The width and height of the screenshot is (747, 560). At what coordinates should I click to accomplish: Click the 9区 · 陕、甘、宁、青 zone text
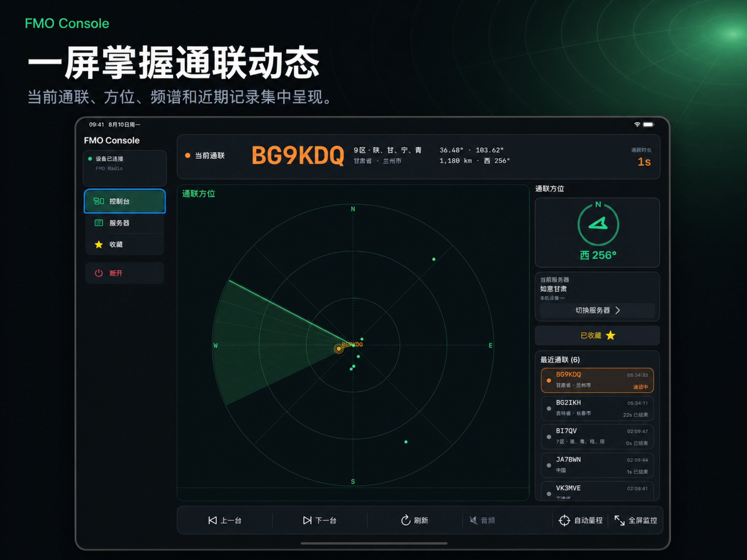387,150
